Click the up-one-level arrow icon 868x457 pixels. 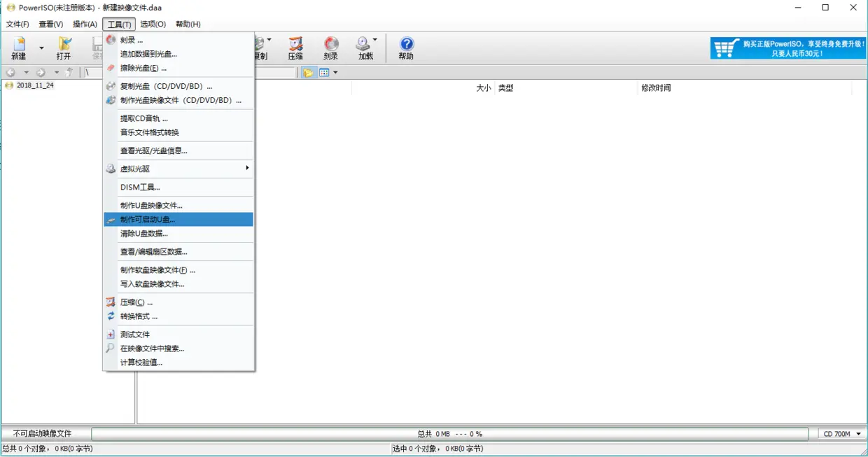tap(69, 73)
